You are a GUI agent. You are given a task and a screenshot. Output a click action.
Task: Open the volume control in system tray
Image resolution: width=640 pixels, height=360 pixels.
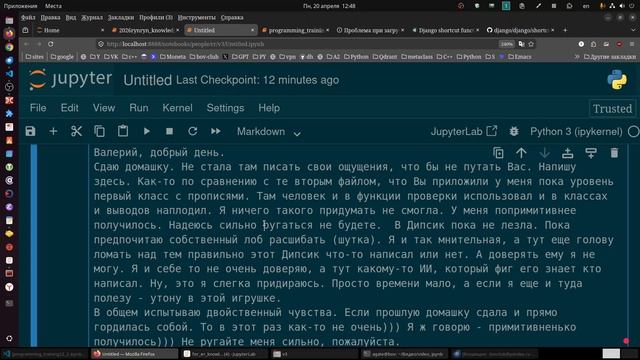pyautogui.click(x=622, y=6)
